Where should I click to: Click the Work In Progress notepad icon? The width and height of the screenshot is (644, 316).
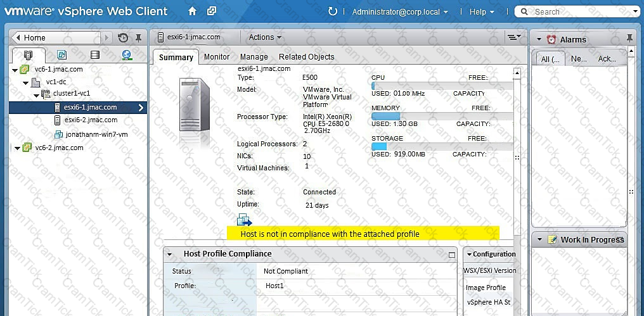tap(552, 239)
